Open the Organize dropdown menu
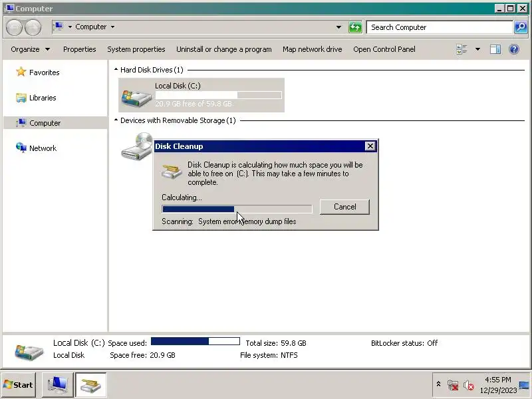The image size is (532, 399). click(30, 49)
